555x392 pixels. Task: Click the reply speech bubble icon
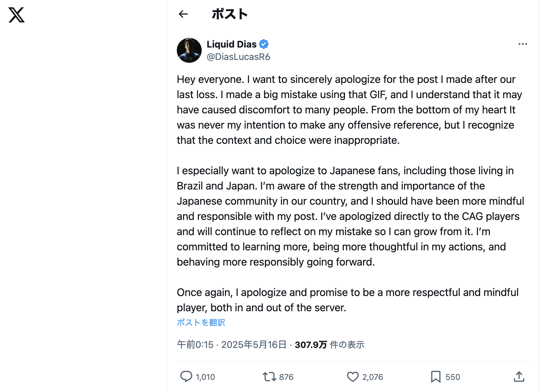(x=186, y=376)
